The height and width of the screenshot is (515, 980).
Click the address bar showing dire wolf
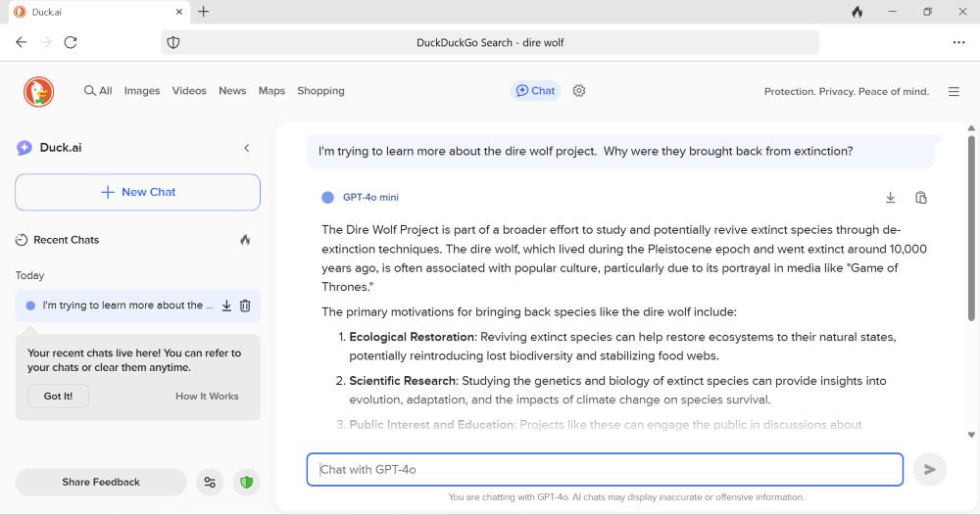pyautogui.click(x=490, y=42)
